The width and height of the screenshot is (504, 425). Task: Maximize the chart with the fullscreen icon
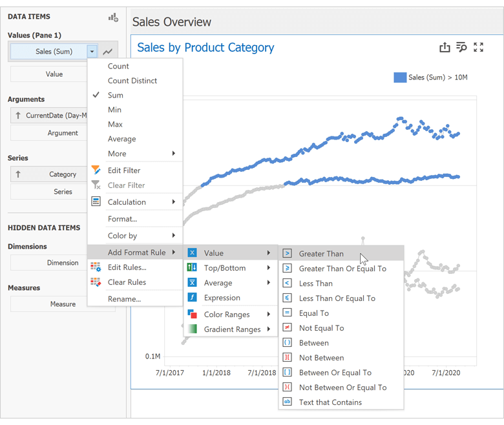pos(478,47)
